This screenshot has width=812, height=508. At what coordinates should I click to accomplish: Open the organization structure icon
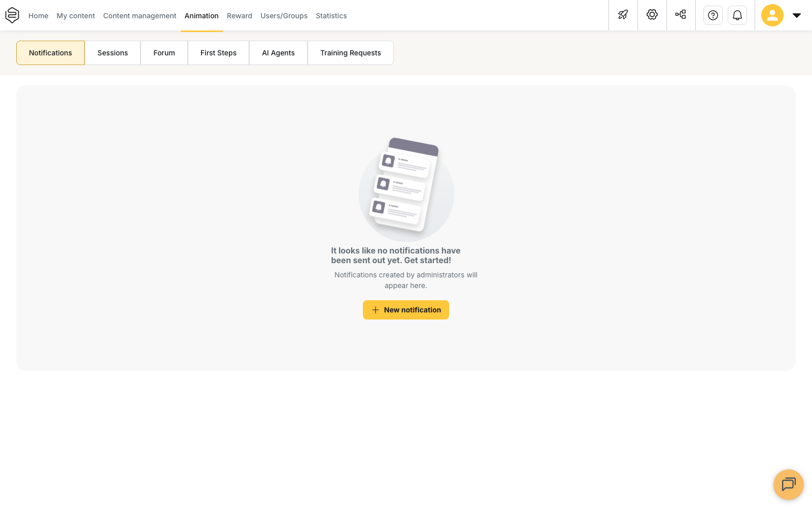point(681,15)
